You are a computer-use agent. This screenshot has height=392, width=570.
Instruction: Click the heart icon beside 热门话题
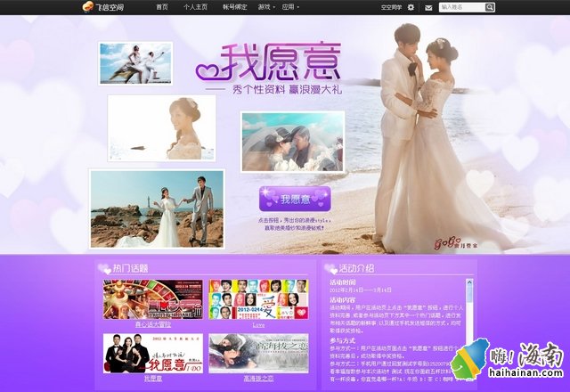[105, 269]
